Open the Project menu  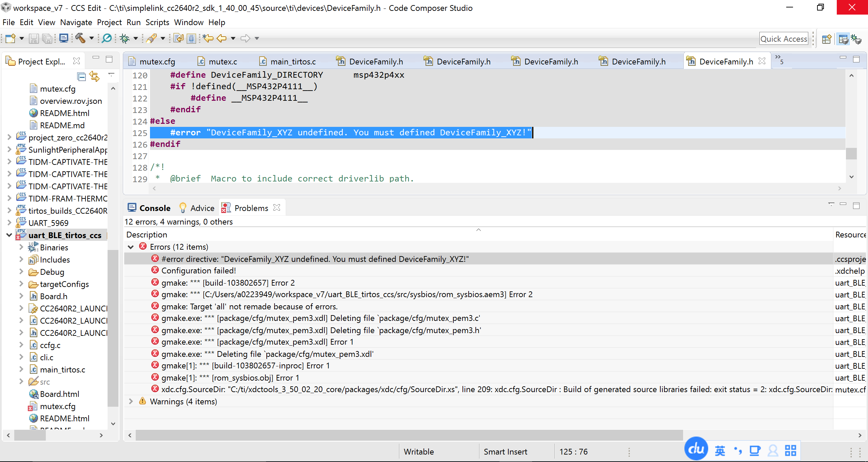(109, 22)
